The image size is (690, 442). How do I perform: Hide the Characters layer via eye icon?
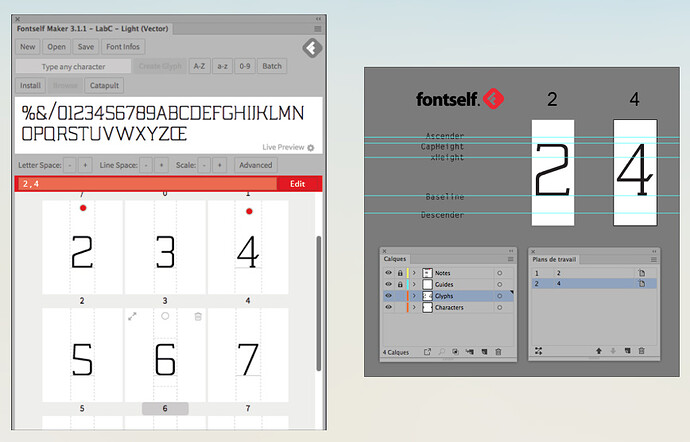tap(388, 307)
